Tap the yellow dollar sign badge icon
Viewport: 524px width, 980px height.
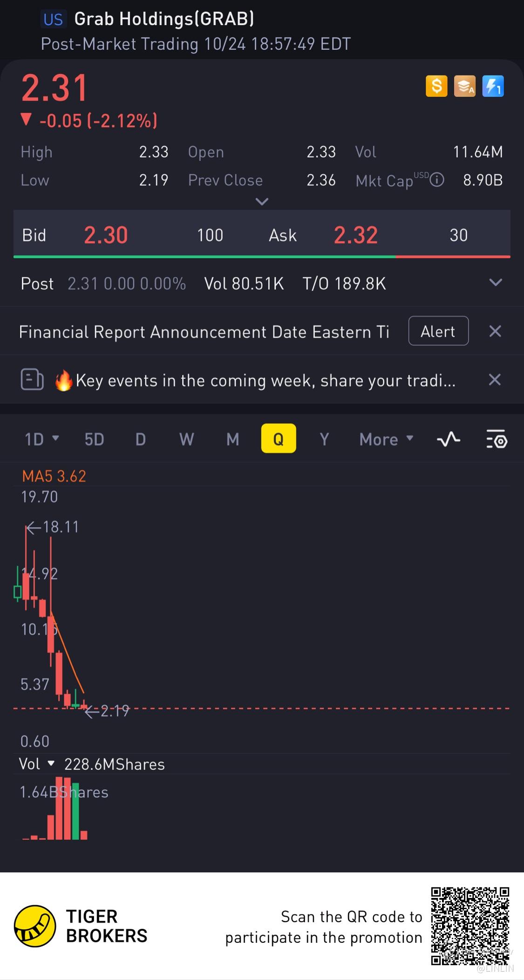coord(436,86)
